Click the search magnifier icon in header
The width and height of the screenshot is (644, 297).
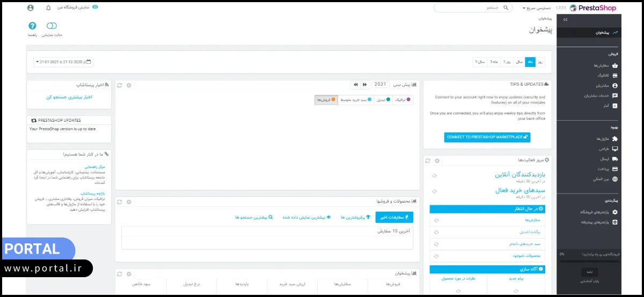(507, 8)
